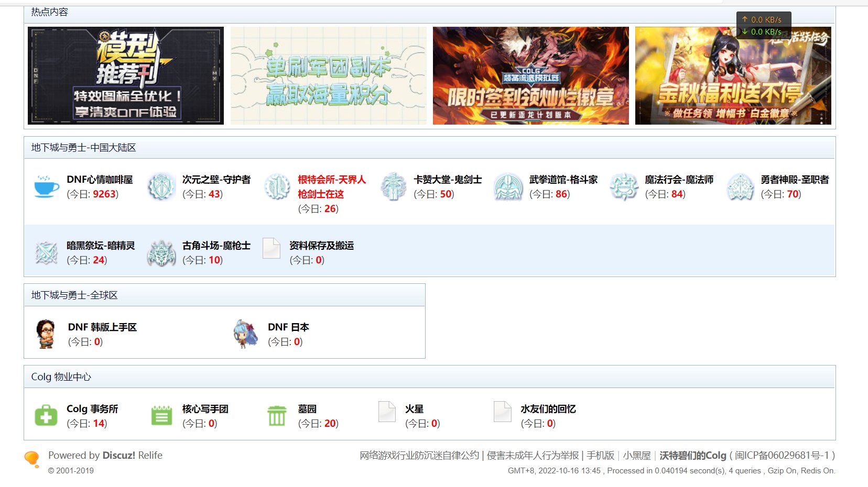Click the 根特会所-天界人 forum emblem icon

277,187
